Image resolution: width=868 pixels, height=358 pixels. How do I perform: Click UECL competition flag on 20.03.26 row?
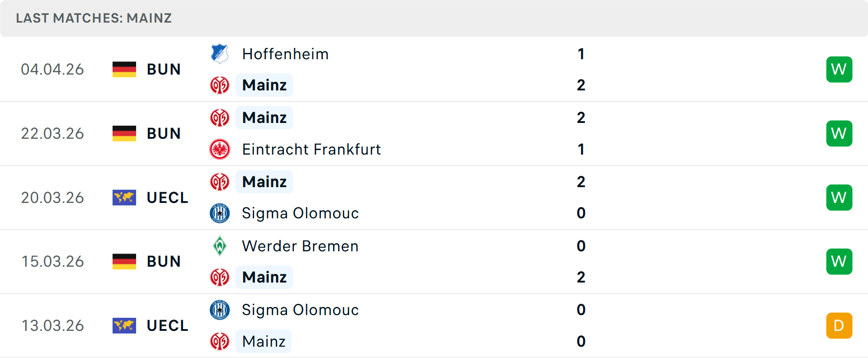(x=124, y=198)
